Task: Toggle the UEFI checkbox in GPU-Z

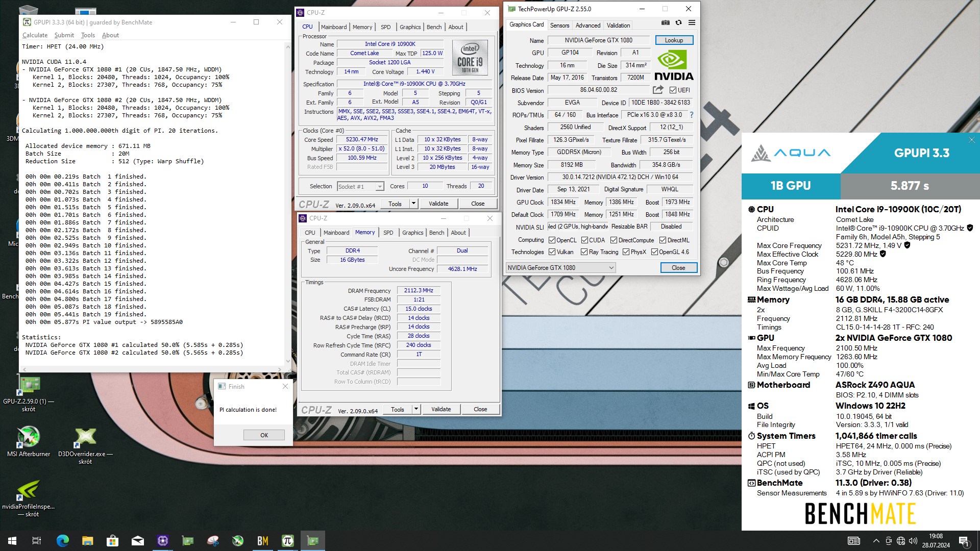Action: pyautogui.click(x=673, y=90)
